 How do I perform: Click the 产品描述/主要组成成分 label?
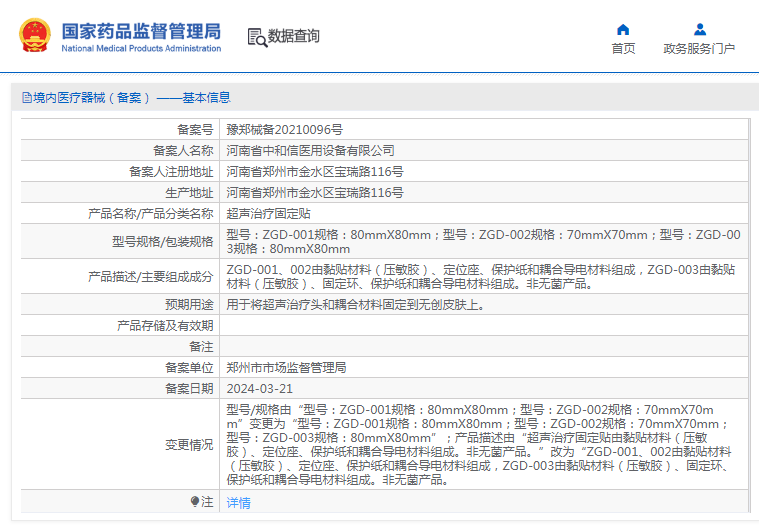(x=151, y=277)
